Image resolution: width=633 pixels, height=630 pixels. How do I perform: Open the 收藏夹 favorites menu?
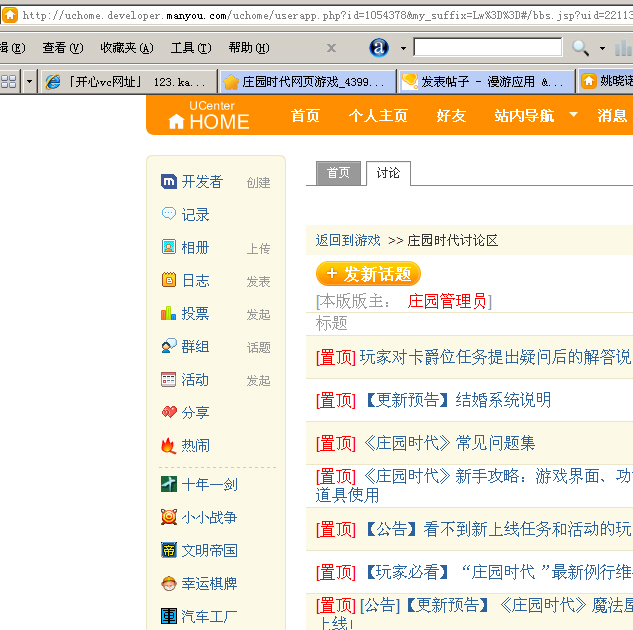tap(126, 48)
